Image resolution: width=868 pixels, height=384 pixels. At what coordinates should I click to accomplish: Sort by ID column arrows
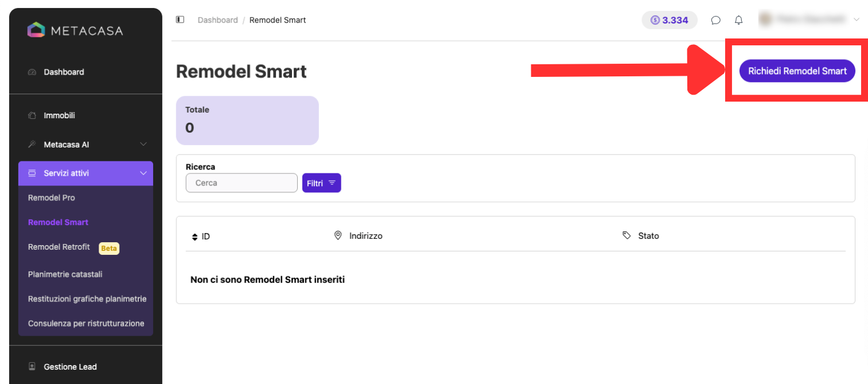[194, 236]
